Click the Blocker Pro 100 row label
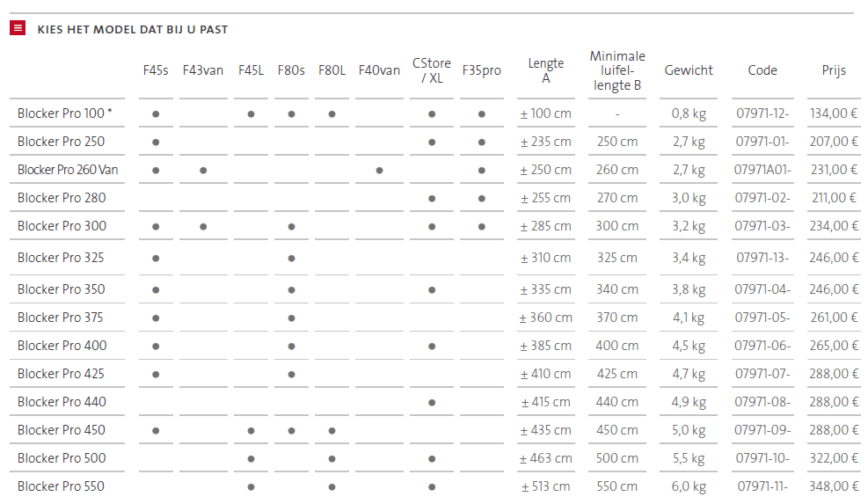 [65, 113]
